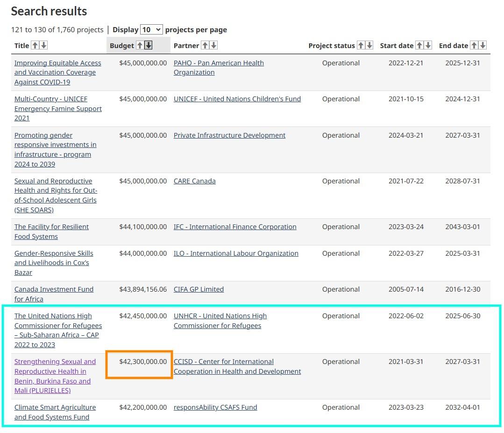Viewport: 504px width, 433px height.
Task: Open CARE Canada partner link
Action: coord(195,181)
